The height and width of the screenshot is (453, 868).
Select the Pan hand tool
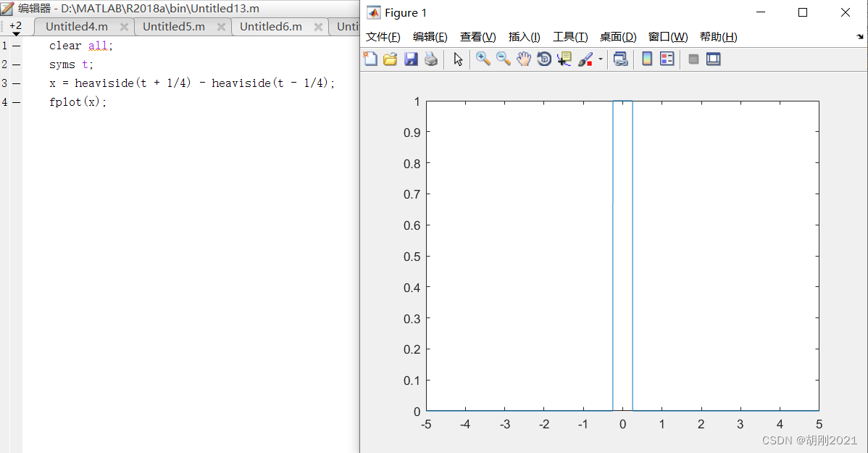pyautogui.click(x=524, y=59)
